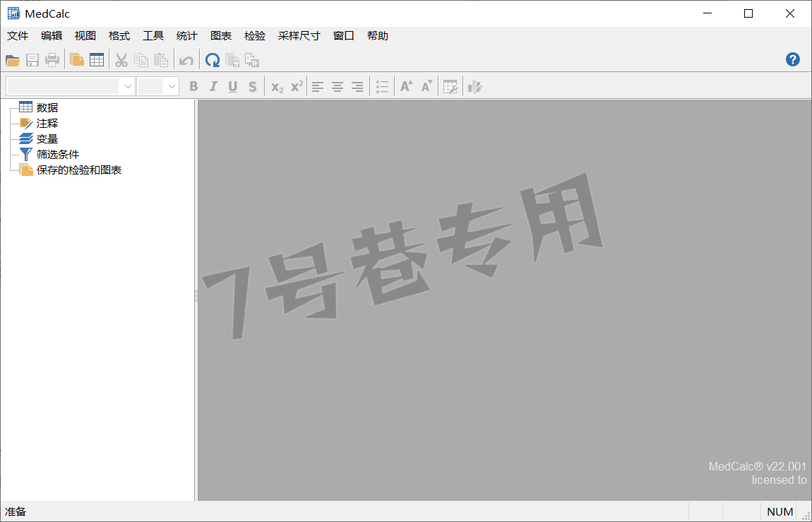The height and width of the screenshot is (522, 812).
Task: Toggle superscript formatting
Action: click(x=297, y=86)
